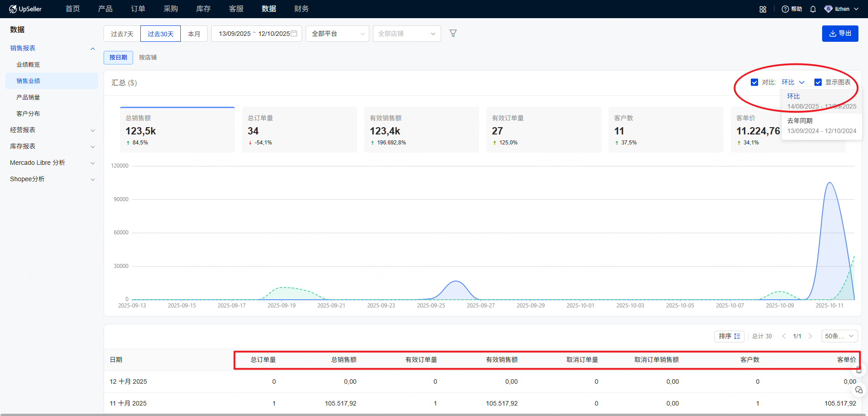The width and height of the screenshot is (868, 416).
Task: Click the filter funnel icon
Action: click(453, 33)
